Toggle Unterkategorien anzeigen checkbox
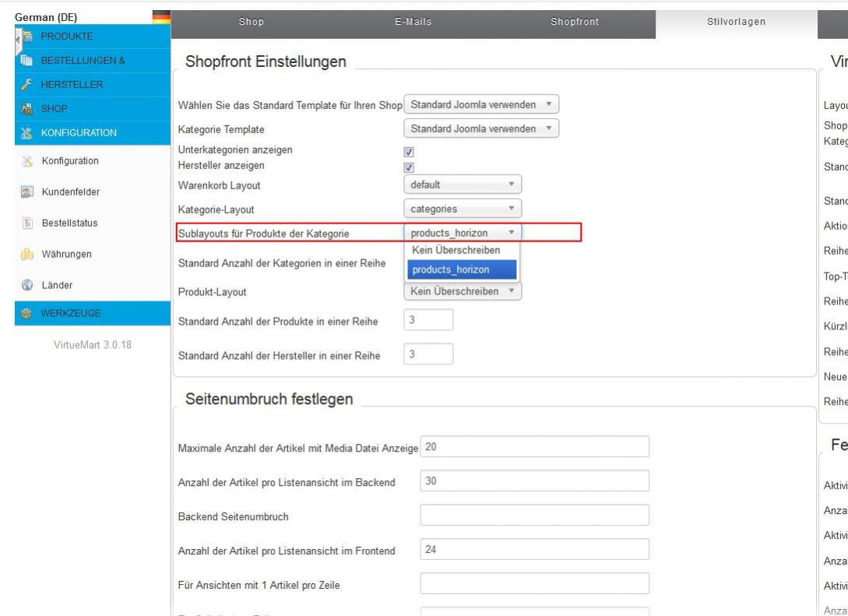 pyautogui.click(x=410, y=153)
